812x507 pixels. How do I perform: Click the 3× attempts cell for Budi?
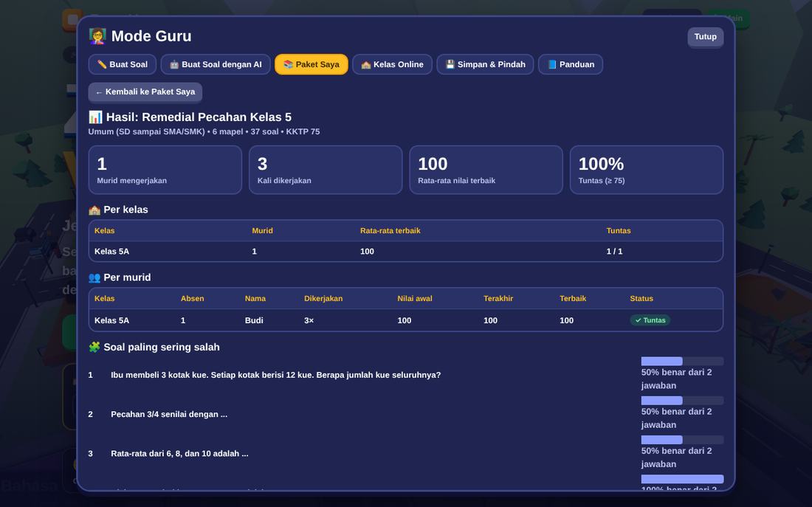click(309, 320)
